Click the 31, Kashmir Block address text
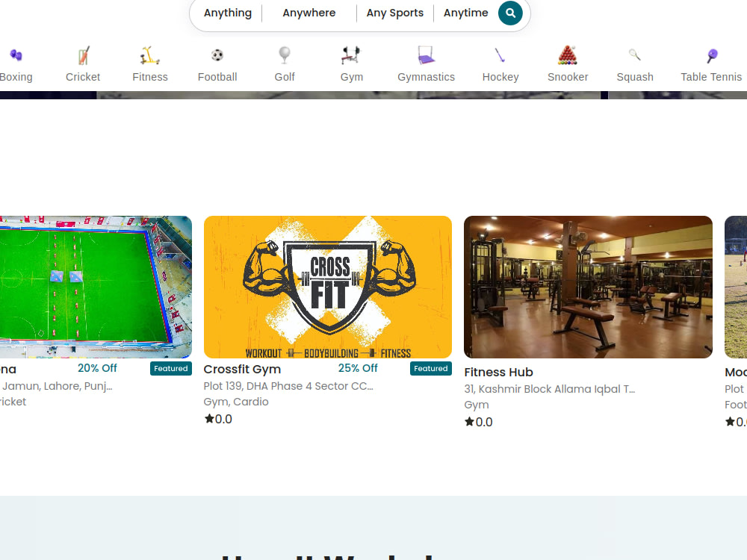Screen dimensions: 747x560 coord(549,389)
